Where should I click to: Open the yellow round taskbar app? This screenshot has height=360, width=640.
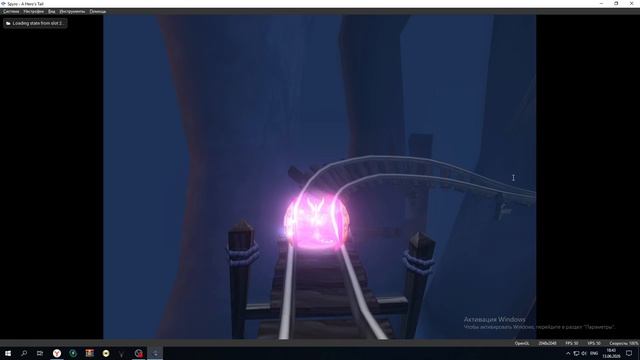click(x=106, y=353)
